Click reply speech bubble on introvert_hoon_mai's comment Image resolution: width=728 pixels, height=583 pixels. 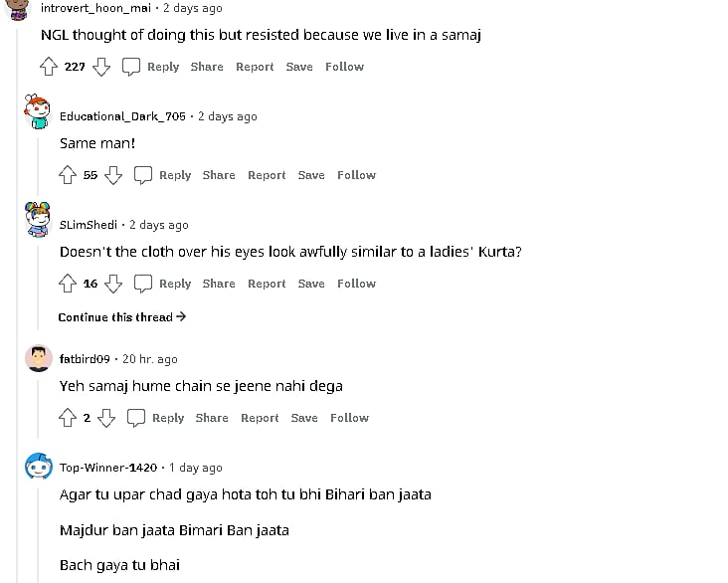131,67
